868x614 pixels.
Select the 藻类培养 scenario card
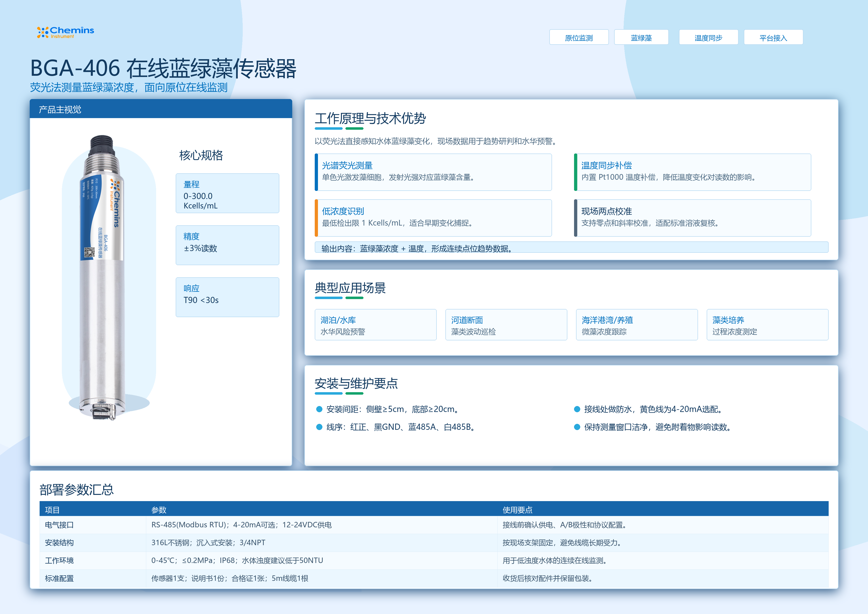click(768, 325)
